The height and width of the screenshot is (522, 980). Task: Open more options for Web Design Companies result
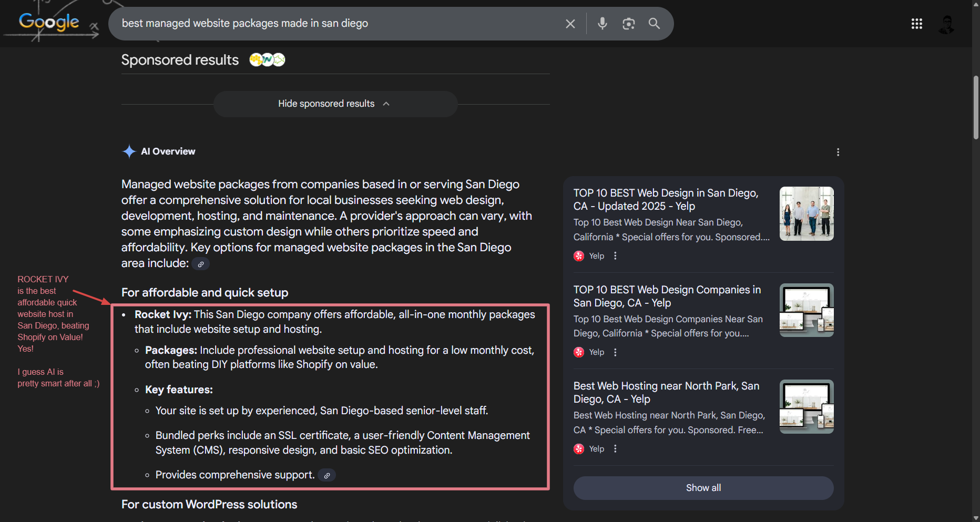pyautogui.click(x=615, y=352)
